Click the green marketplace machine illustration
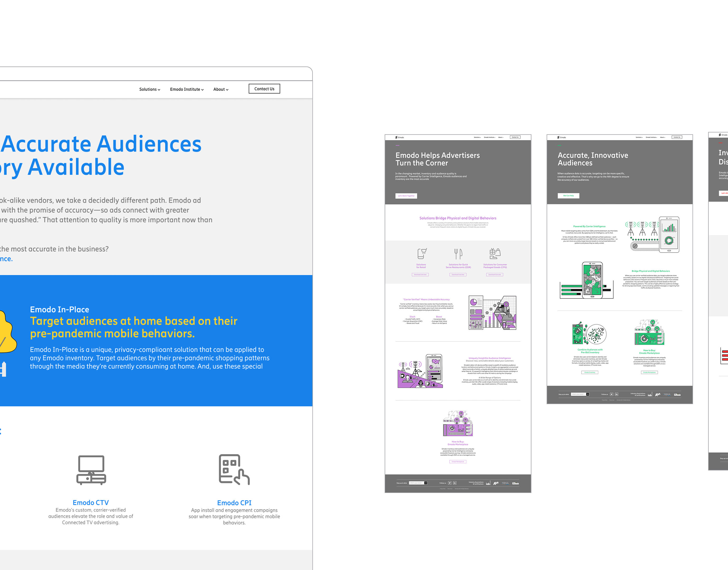The height and width of the screenshot is (570, 728). 649,333
